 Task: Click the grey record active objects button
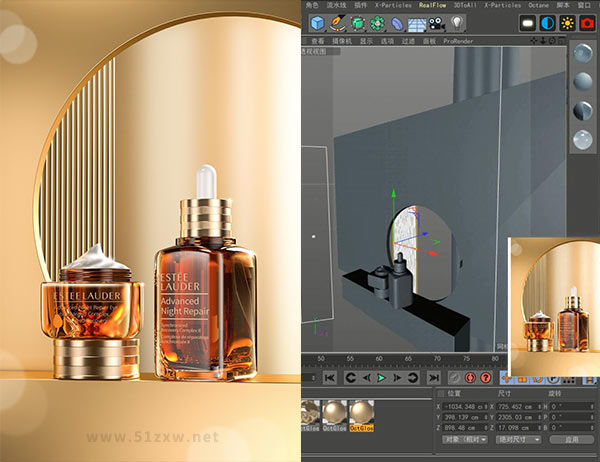455,378
